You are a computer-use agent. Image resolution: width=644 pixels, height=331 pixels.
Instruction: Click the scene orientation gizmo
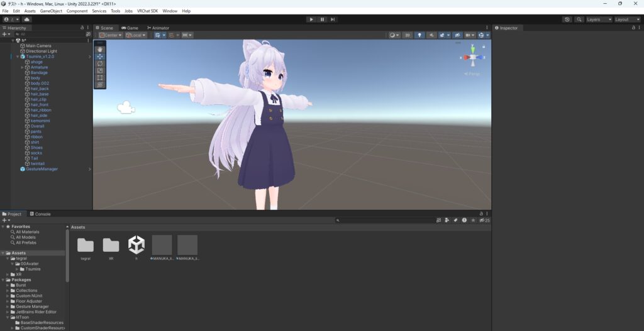(x=473, y=57)
